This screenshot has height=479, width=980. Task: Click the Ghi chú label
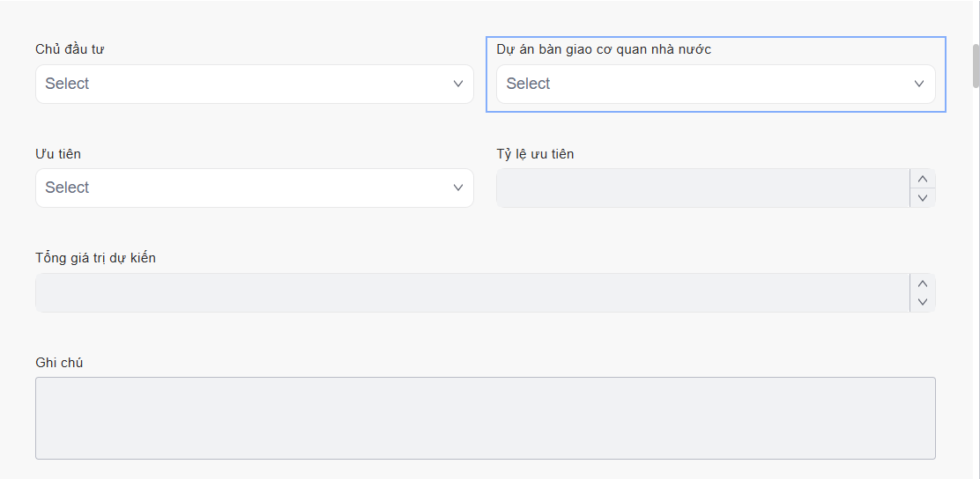click(59, 362)
